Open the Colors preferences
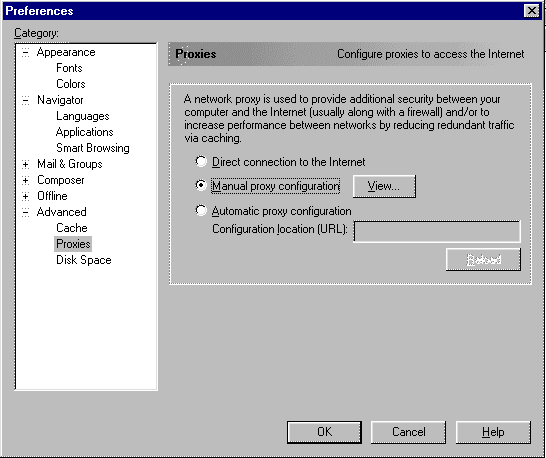This screenshot has height=458, width=546. tap(71, 84)
